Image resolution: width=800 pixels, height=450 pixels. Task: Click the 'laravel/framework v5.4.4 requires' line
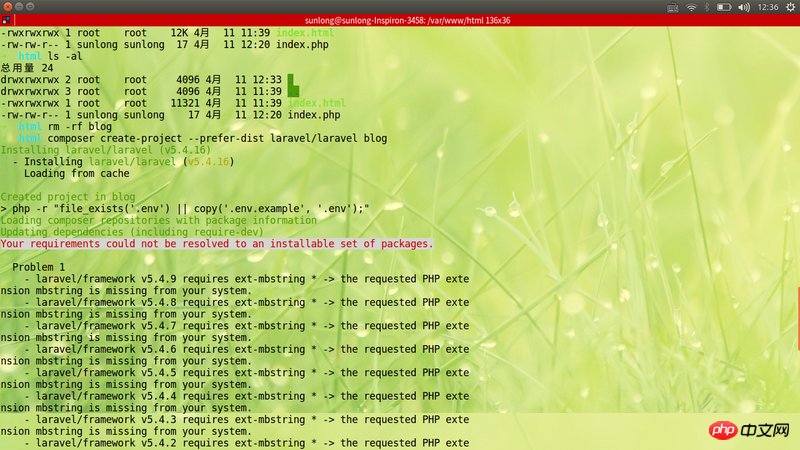click(x=247, y=396)
